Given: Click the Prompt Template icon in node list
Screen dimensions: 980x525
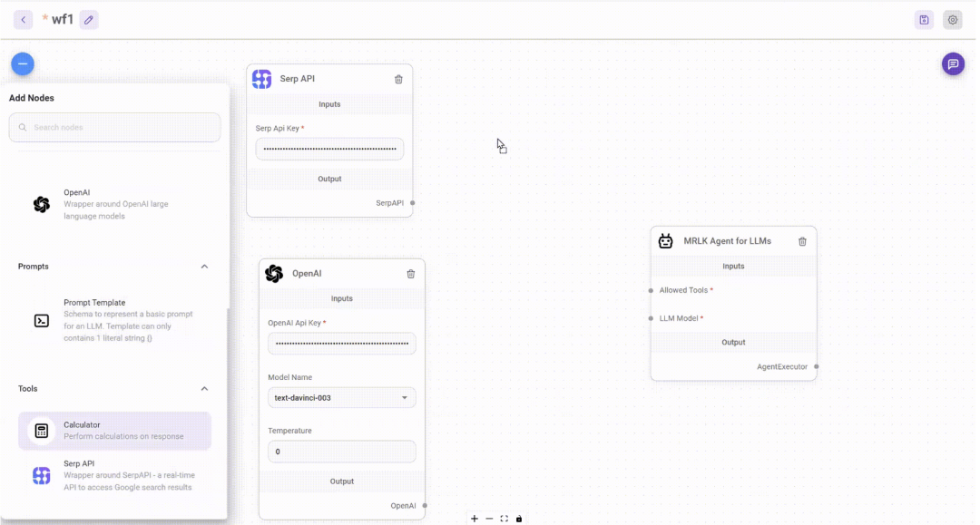Looking at the screenshot, I should point(41,321).
